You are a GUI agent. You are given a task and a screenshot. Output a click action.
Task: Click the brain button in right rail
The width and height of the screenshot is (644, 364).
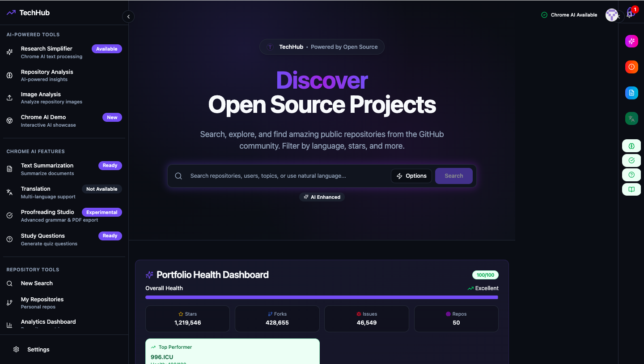point(631,146)
